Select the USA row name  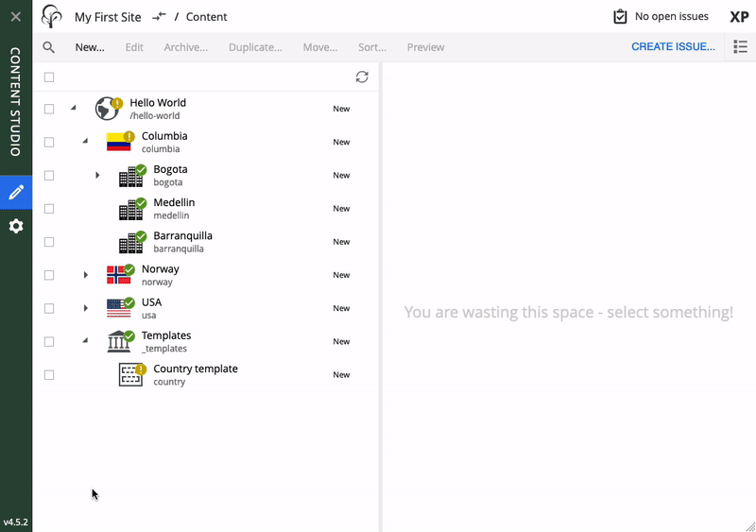[x=151, y=302]
